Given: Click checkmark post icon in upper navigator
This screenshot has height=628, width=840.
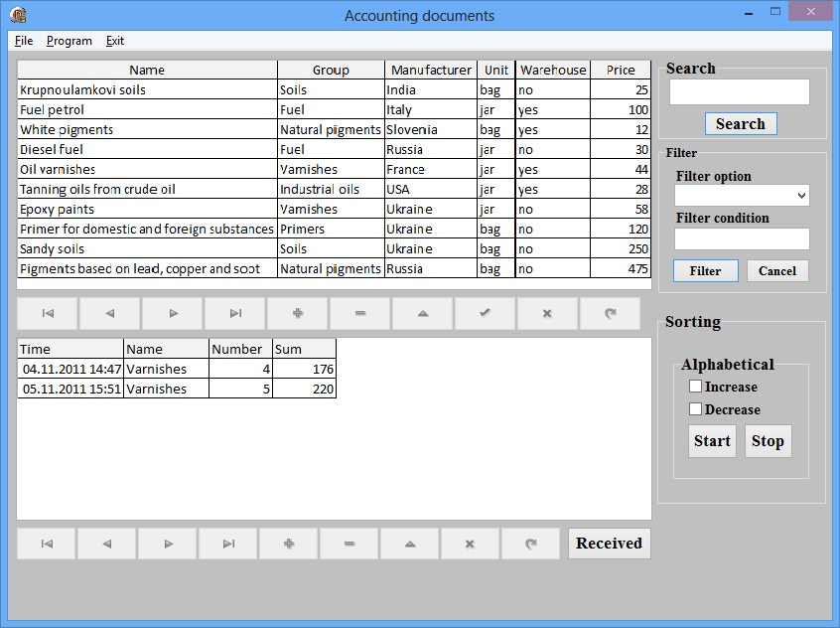Looking at the screenshot, I should click(485, 313).
